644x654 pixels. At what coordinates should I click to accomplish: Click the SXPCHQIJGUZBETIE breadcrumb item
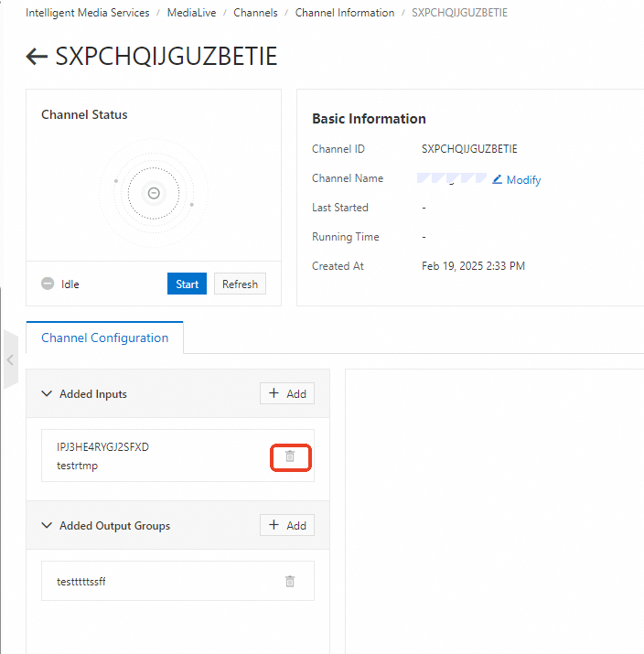[x=459, y=13]
